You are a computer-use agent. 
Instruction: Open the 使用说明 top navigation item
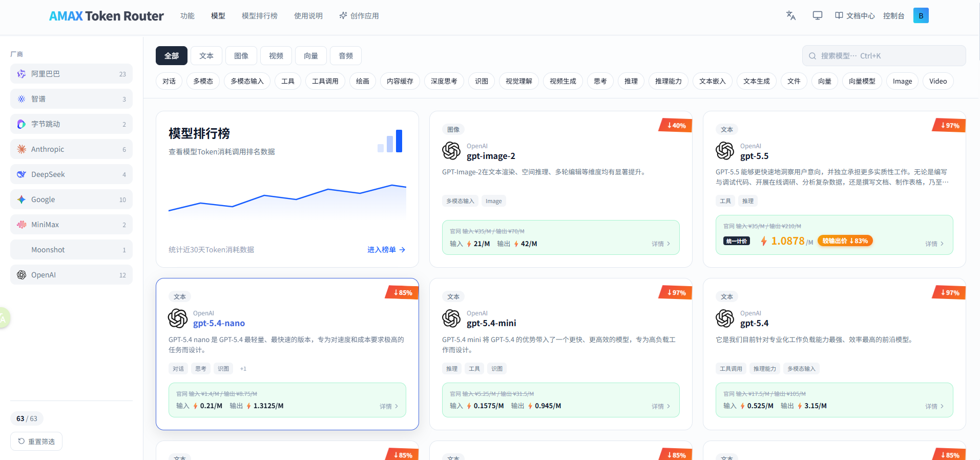coord(308,16)
